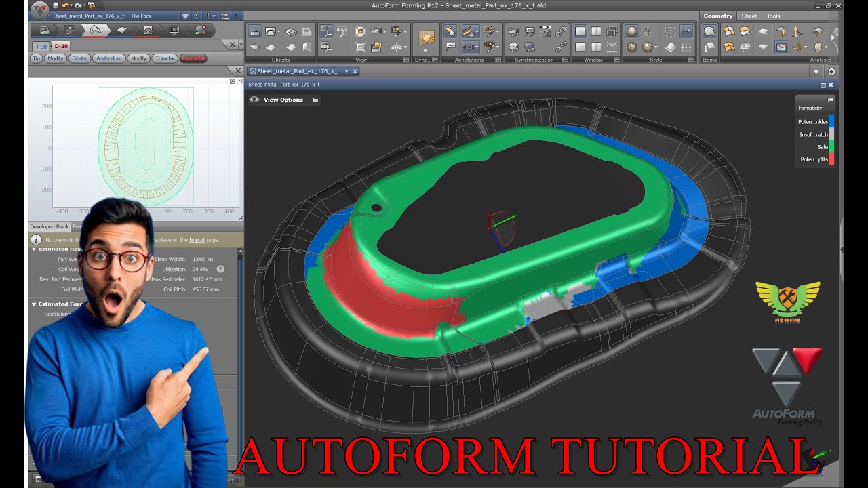Switch to the Sheet ribbon tab
The image size is (868, 488).
[749, 16]
